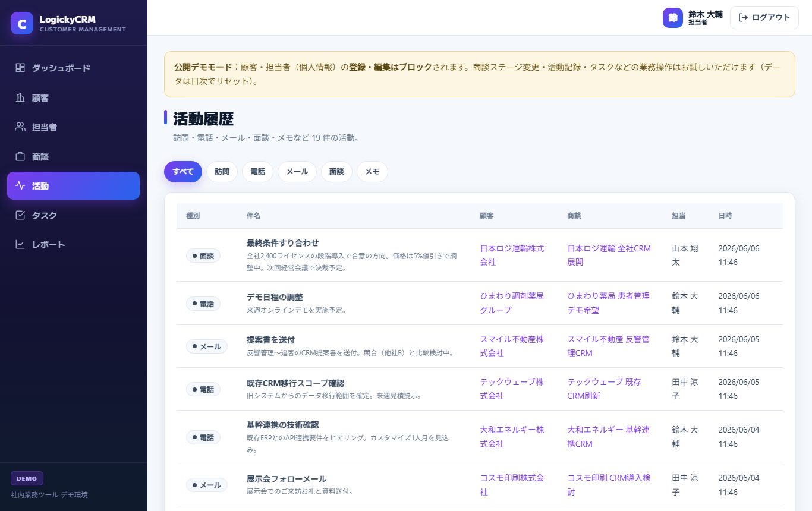Image resolution: width=812 pixels, height=511 pixels.
Task: Open customer link スマイル不動産株式会社
Action: (x=512, y=346)
